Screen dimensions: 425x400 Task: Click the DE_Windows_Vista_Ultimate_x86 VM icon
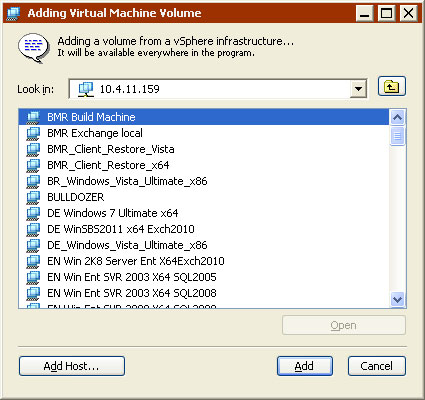click(33, 245)
